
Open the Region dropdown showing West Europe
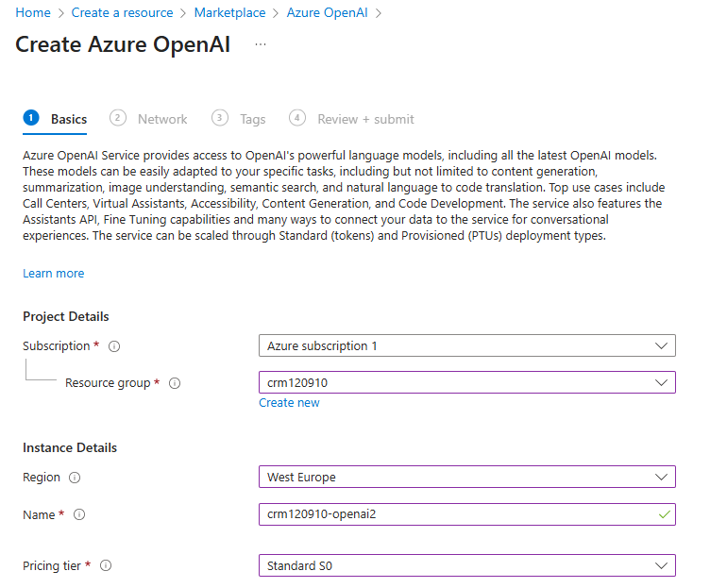click(467, 477)
